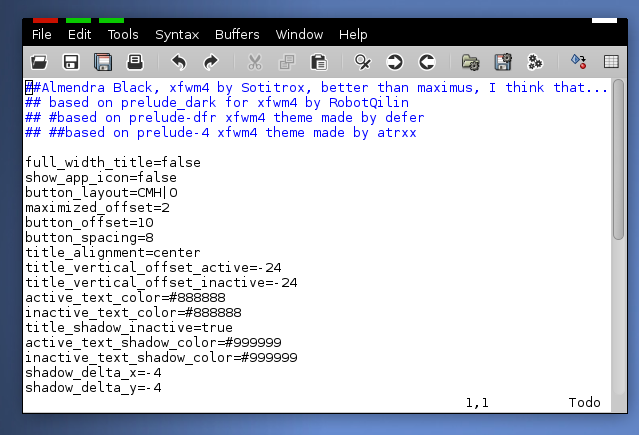Image resolution: width=639 pixels, height=435 pixels.
Task: Click the line 'inactive_text_shadow_color=#999999'
Action: click(x=161, y=358)
